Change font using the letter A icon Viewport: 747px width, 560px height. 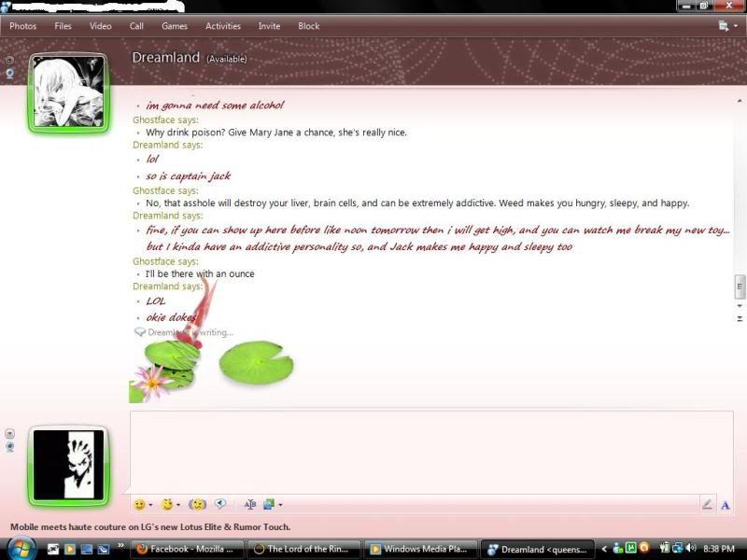[725, 505]
